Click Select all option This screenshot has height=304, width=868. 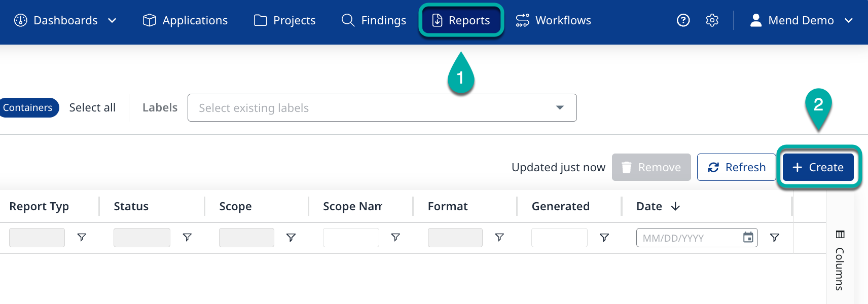92,107
